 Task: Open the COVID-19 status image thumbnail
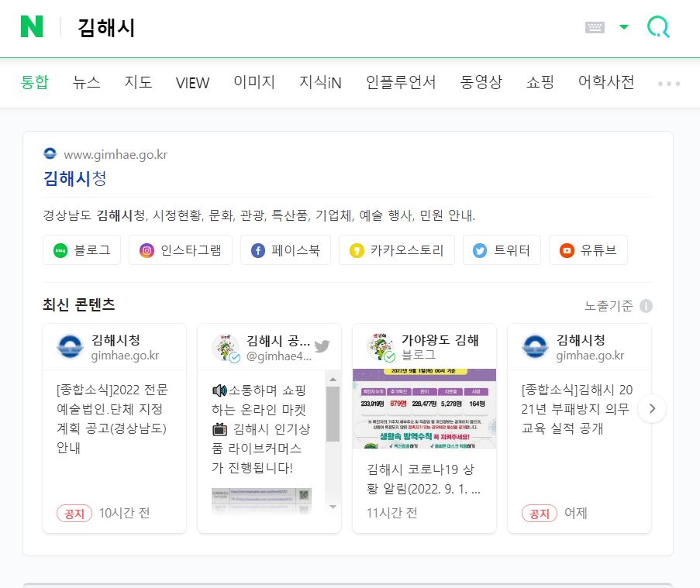point(424,408)
